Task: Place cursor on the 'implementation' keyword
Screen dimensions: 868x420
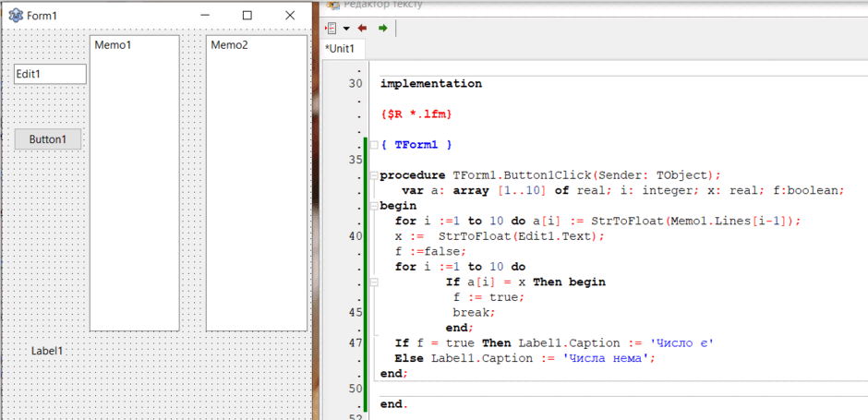Action: pos(431,85)
